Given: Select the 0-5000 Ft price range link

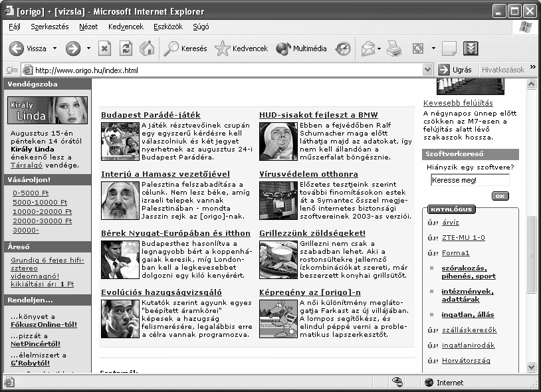Looking at the screenshot, I should pos(31,193).
